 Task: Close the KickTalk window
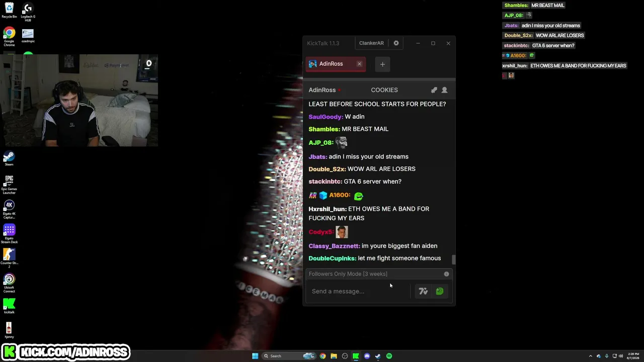coord(448,43)
